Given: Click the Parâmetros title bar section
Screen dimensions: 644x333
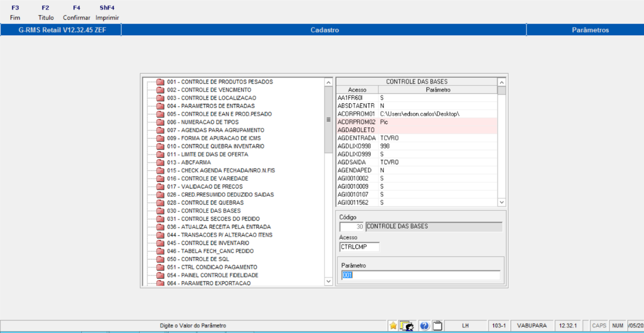Looking at the screenshot, I should pos(585,30).
